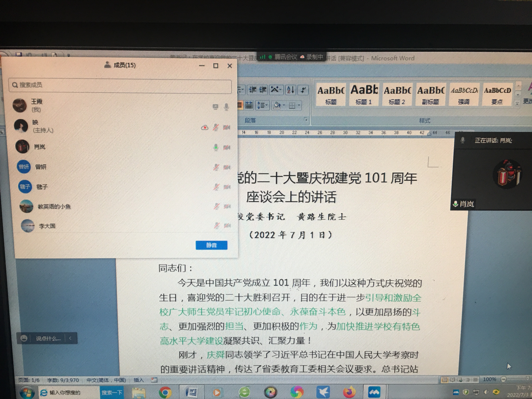Show the next row of the styles gallery
This screenshot has width=532, height=399.
click(x=518, y=95)
